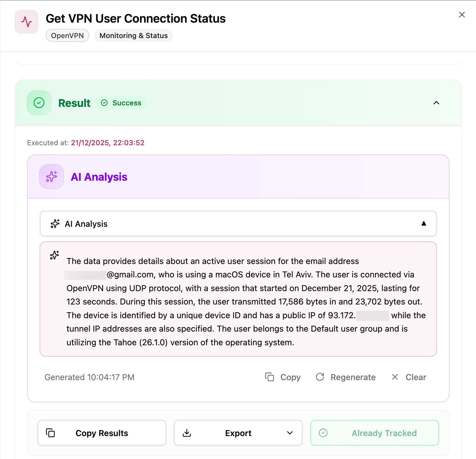Collapse the Result panel using the chevron
Viewport: 476px width, 459px height.
click(436, 103)
